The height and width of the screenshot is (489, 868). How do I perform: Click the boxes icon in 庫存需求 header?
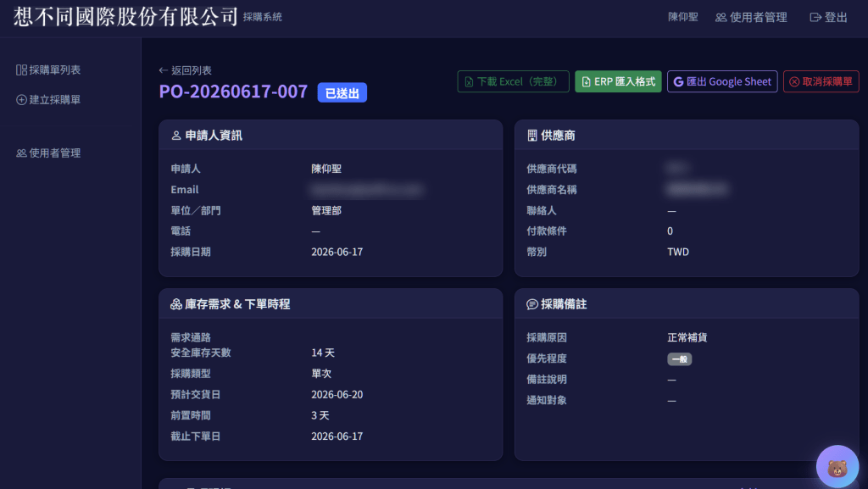[x=176, y=304]
